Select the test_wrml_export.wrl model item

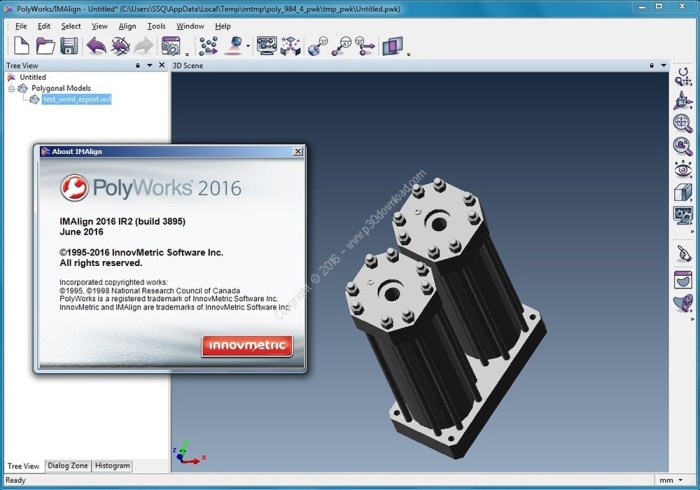[77, 99]
